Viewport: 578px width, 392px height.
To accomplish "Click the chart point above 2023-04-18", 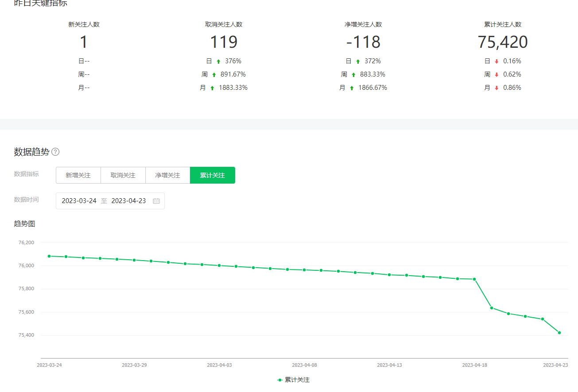I will click(x=474, y=279).
